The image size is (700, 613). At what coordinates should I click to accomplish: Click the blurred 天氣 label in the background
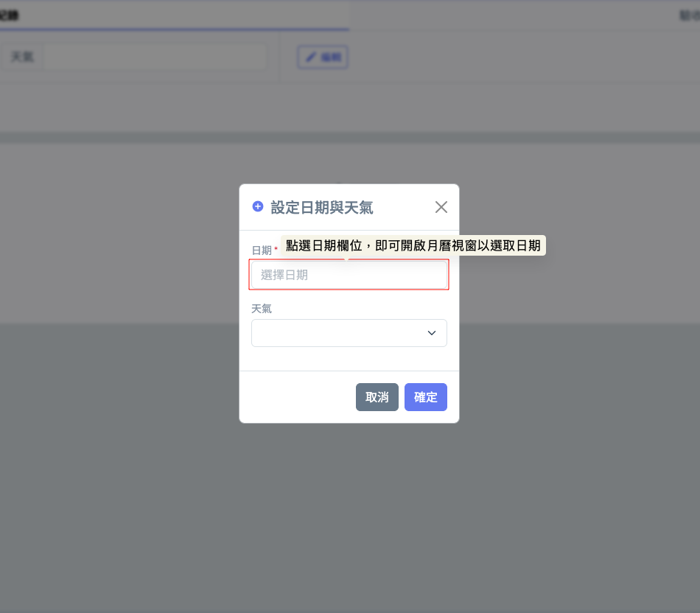[22, 57]
